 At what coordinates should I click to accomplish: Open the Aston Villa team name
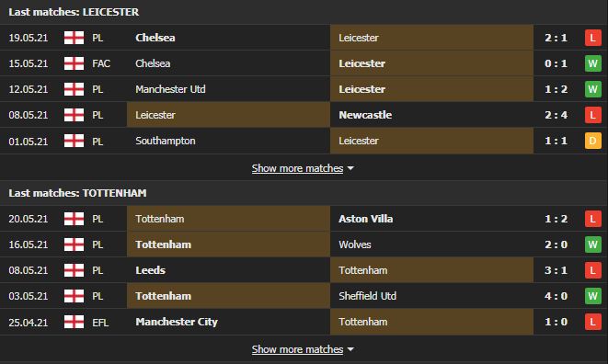366,219
